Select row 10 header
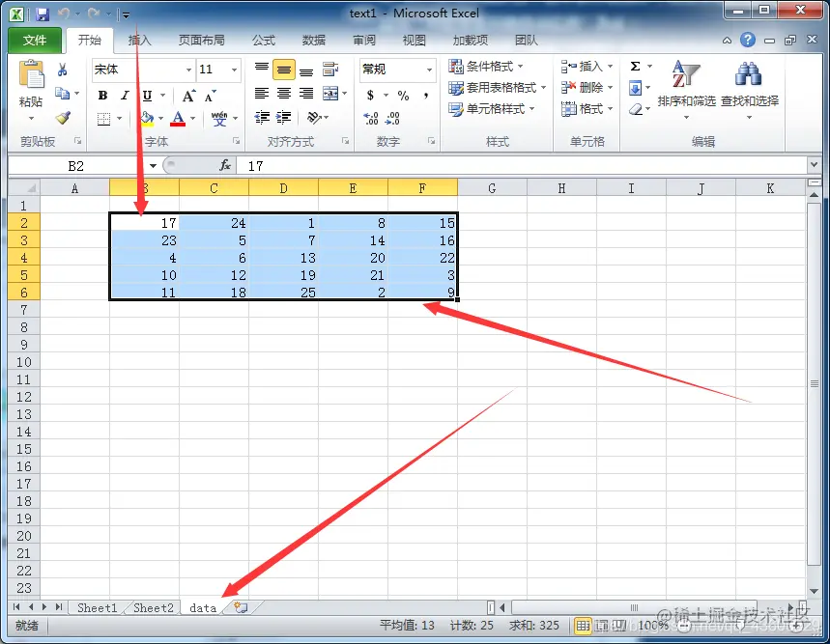The image size is (830, 644). [24, 362]
